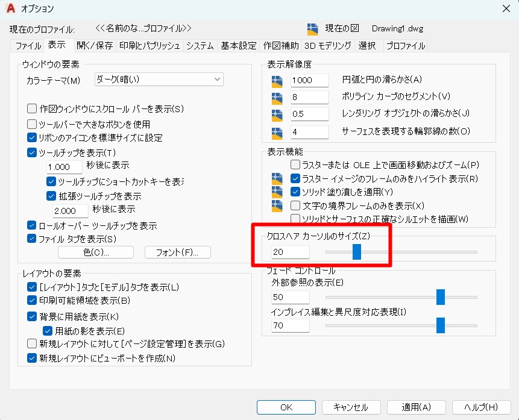Enable 作図ウィンドウにスクロール バーを表示 checkbox
Viewport: 519px width, 420px height.
33,109
